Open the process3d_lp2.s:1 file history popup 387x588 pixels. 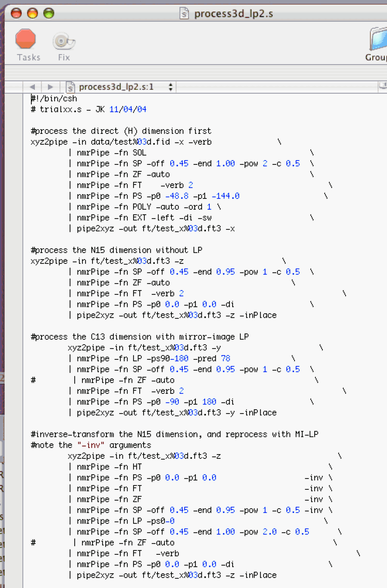tap(116, 87)
